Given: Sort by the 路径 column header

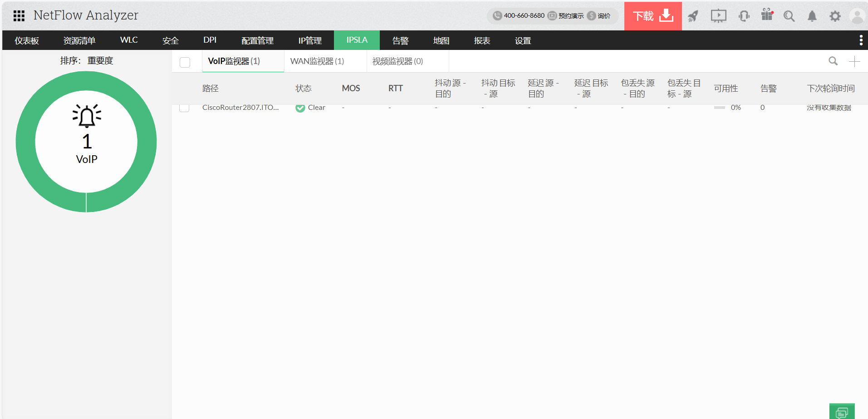Looking at the screenshot, I should point(211,89).
